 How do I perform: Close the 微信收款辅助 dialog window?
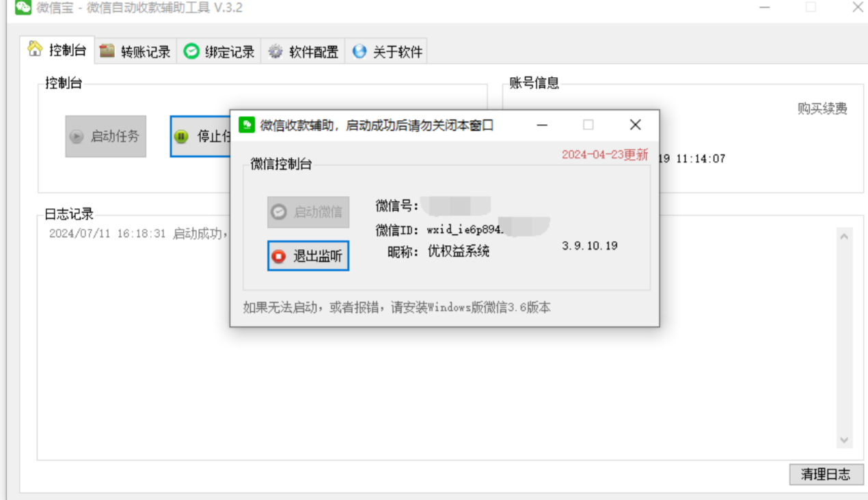point(635,125)
